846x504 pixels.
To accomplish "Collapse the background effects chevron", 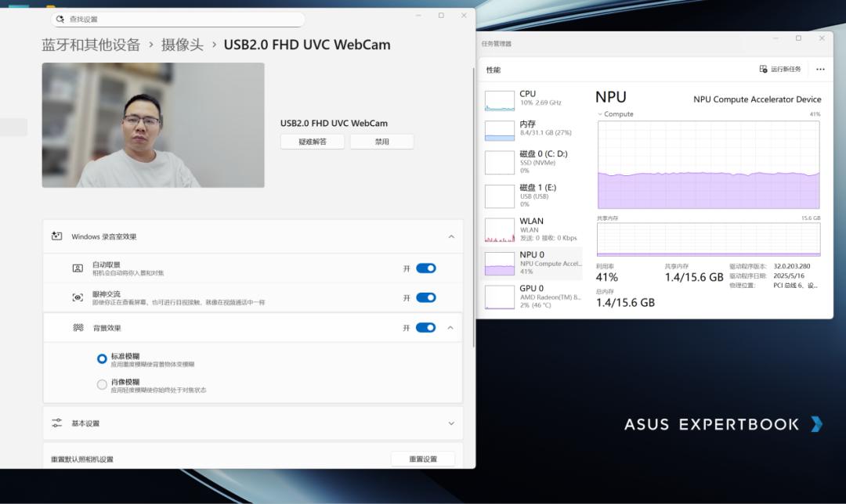I will click(450, 328).
